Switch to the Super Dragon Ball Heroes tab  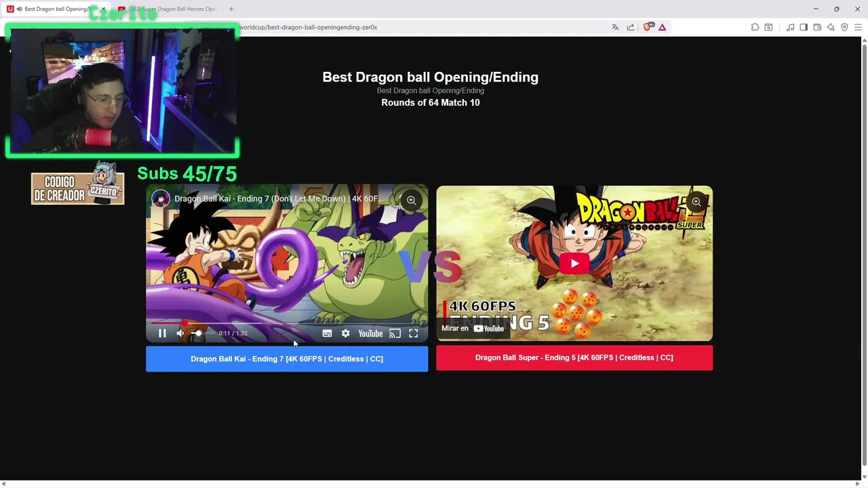pos(167,9)
